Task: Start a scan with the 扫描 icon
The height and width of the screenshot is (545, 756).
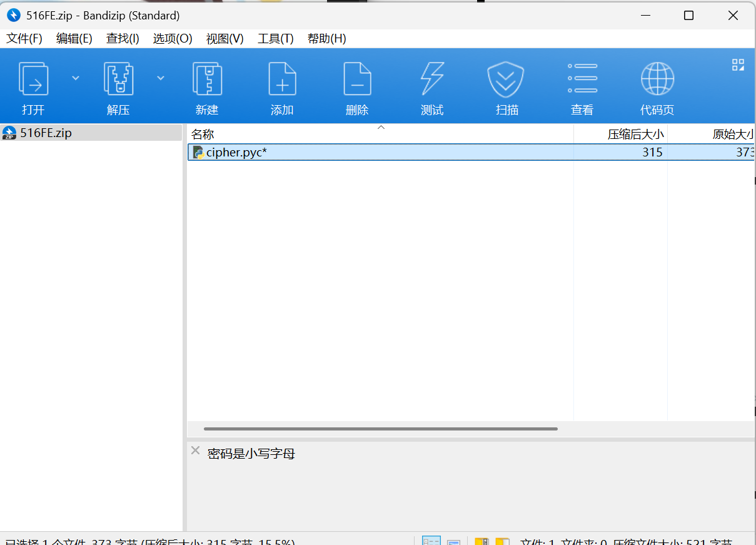Action: point(507,86)
